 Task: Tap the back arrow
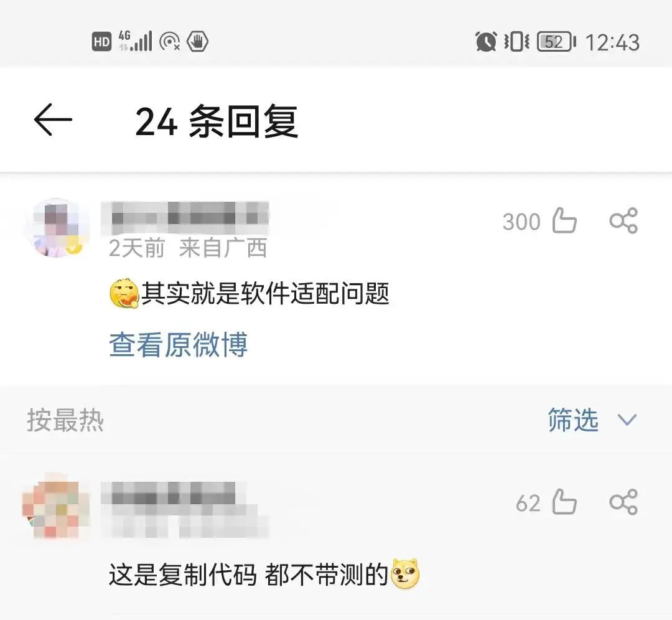coord(53,120)
